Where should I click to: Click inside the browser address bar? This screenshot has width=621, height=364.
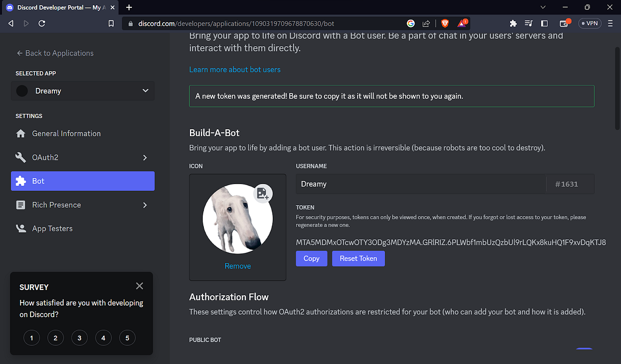coord(259,23)
